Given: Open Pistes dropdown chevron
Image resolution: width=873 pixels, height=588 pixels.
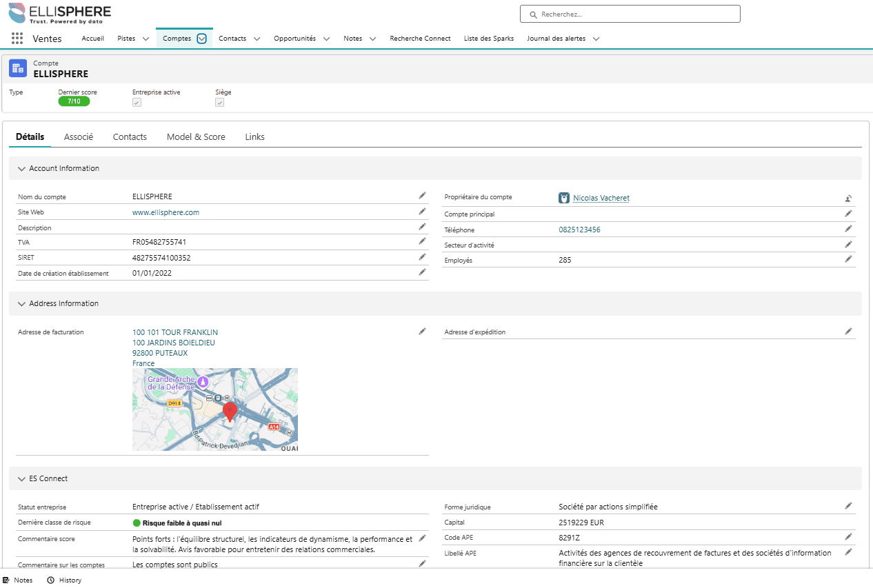Looking at the screenshot, I should [x=145, y=39].
